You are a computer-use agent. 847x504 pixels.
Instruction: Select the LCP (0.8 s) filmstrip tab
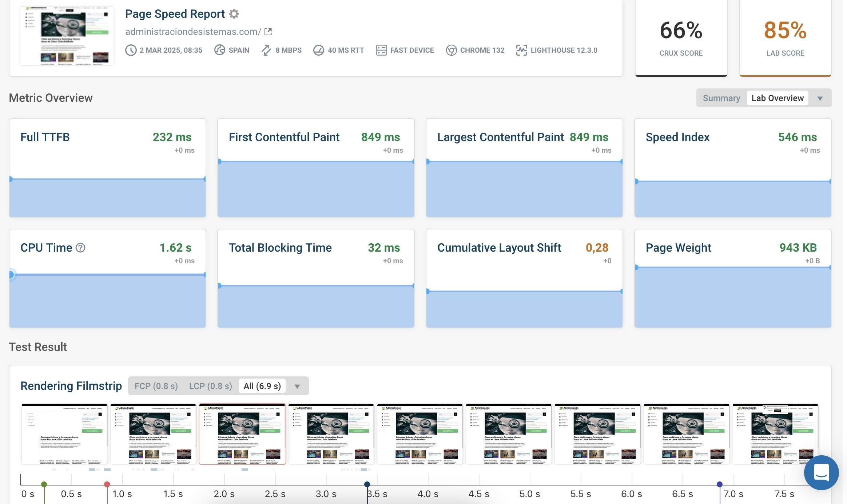(x=210, y=386)
